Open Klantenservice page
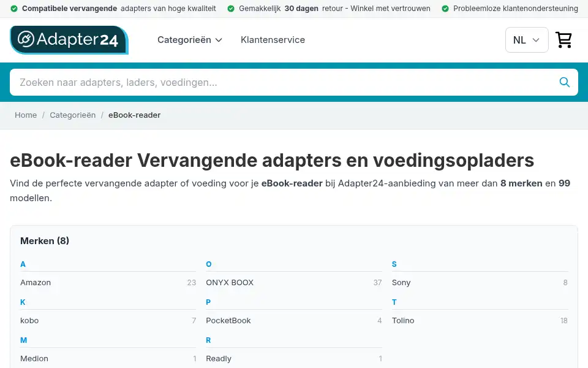Image resolution: width=588 pixels, height=368 pixels. [x=273, y=40]
